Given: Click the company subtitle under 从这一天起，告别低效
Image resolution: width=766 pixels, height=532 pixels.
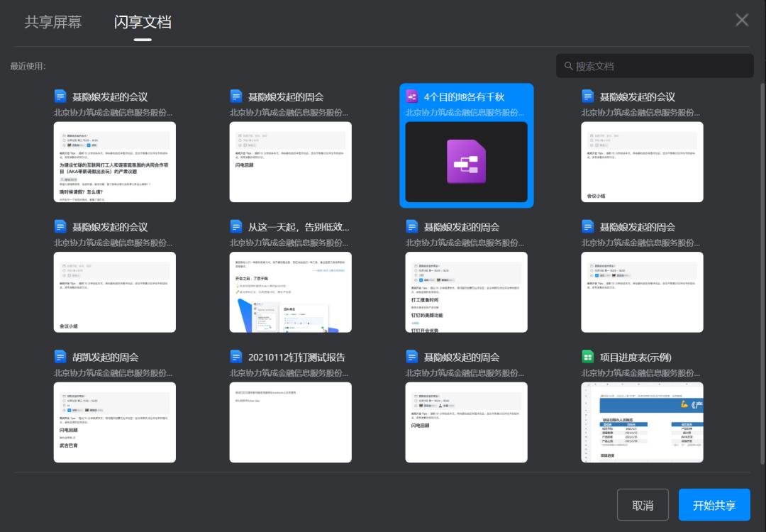Looking at the screenshot, I should (x=289, y=243).
